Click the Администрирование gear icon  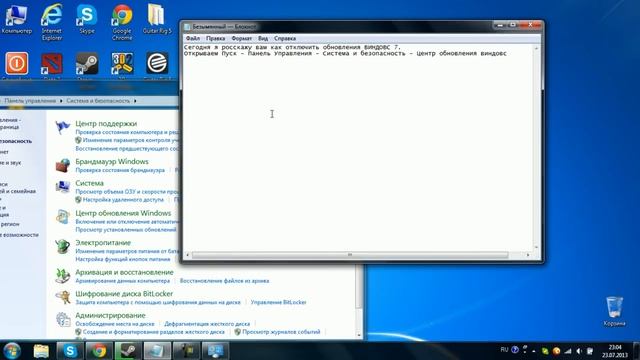62,319
